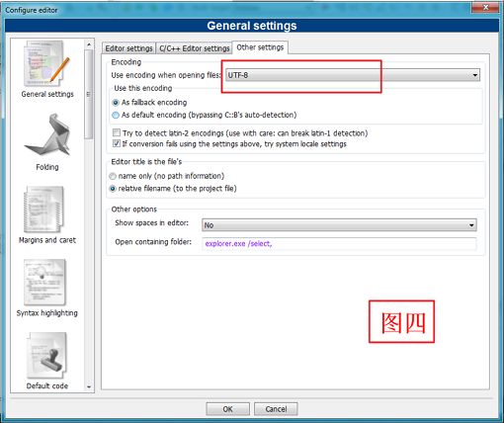Select 'As default encoding' radio button
Viewport: 504px width, 423px height.
pos(116,116)
